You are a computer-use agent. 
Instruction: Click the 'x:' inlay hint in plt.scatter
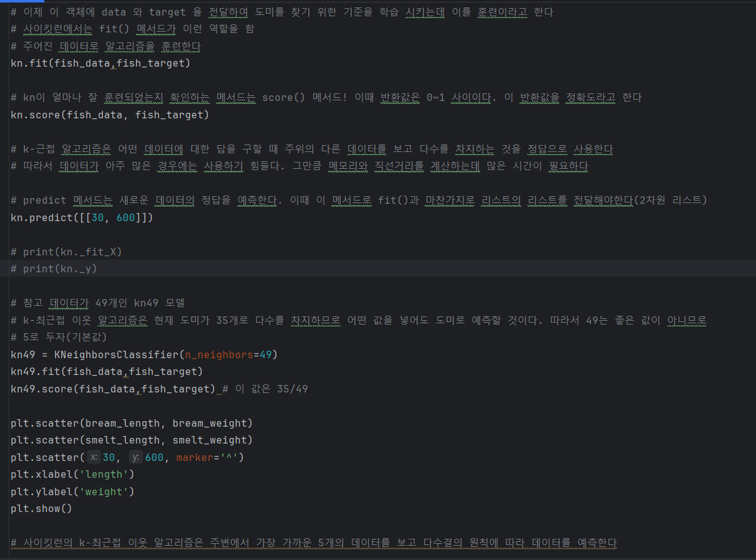pyautogui.click(x=93, y=457)
